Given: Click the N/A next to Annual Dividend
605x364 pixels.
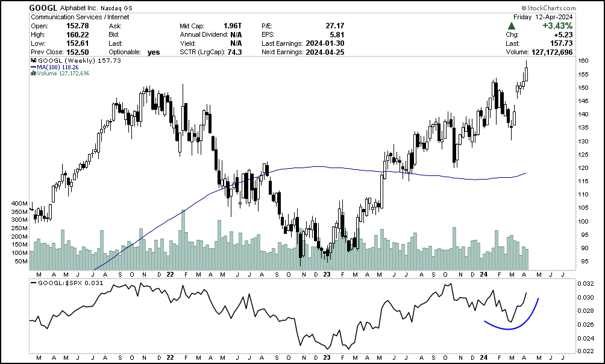Looking at the screenshot, I should [236, 35].
